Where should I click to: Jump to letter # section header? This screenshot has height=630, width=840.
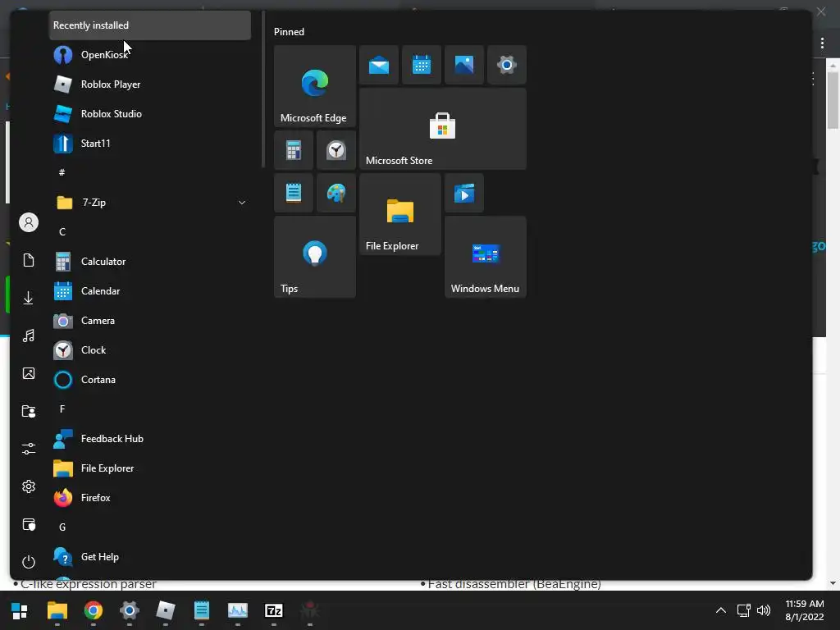tap(62, 172)
